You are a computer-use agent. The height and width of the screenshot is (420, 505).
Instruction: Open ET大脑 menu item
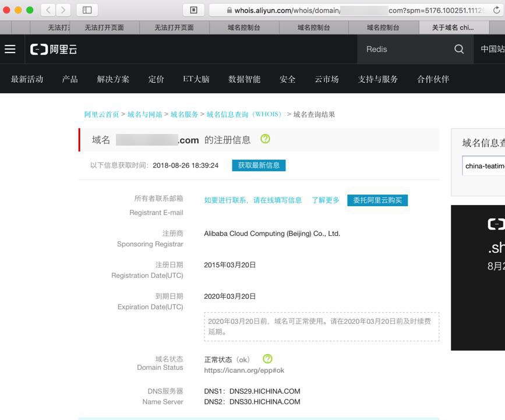click(x=196, y=79)
